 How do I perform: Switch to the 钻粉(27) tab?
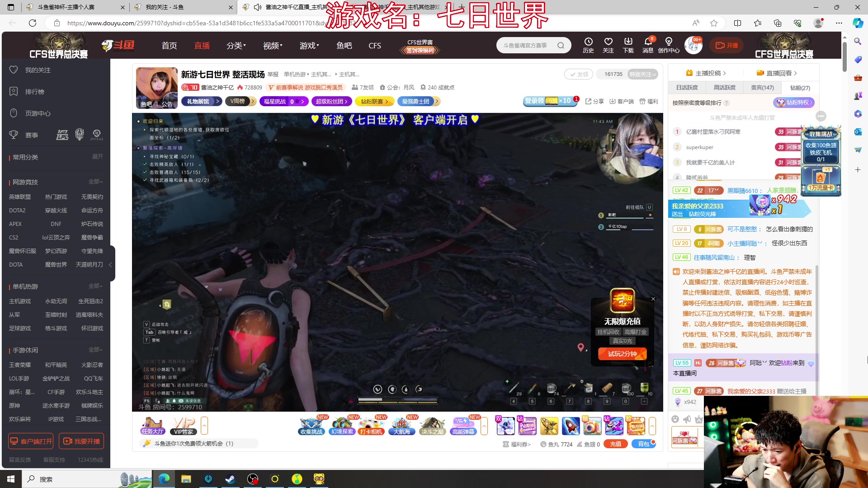[x=800, y=88]
